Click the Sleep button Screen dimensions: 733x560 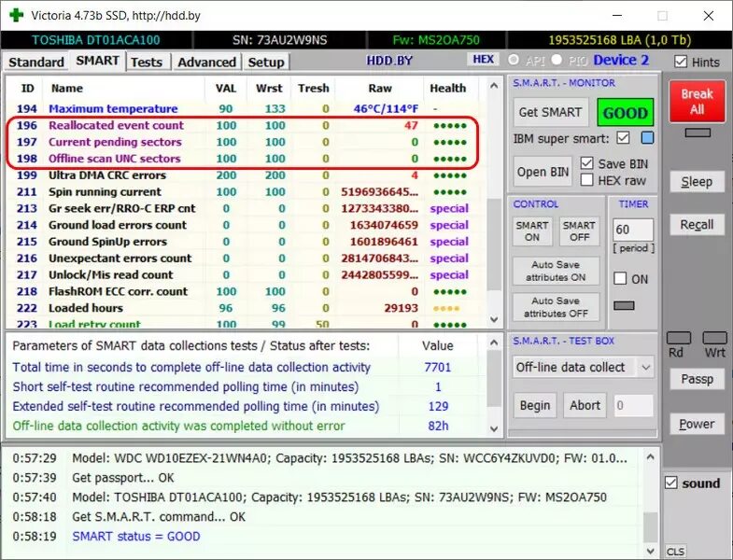[697, 181]
